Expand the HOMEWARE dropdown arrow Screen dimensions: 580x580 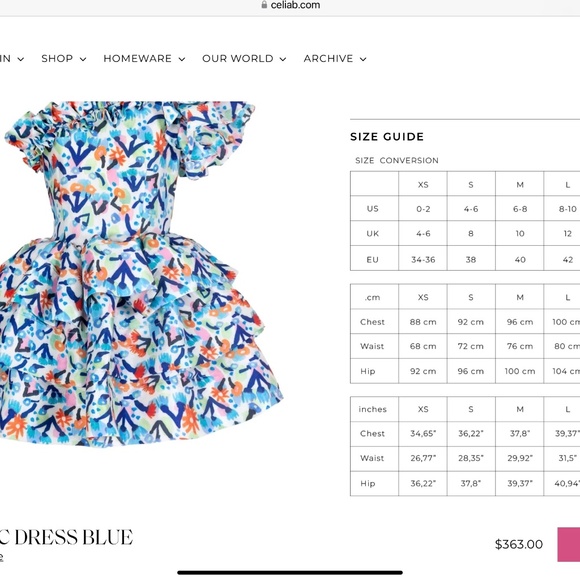coord(182,59)
